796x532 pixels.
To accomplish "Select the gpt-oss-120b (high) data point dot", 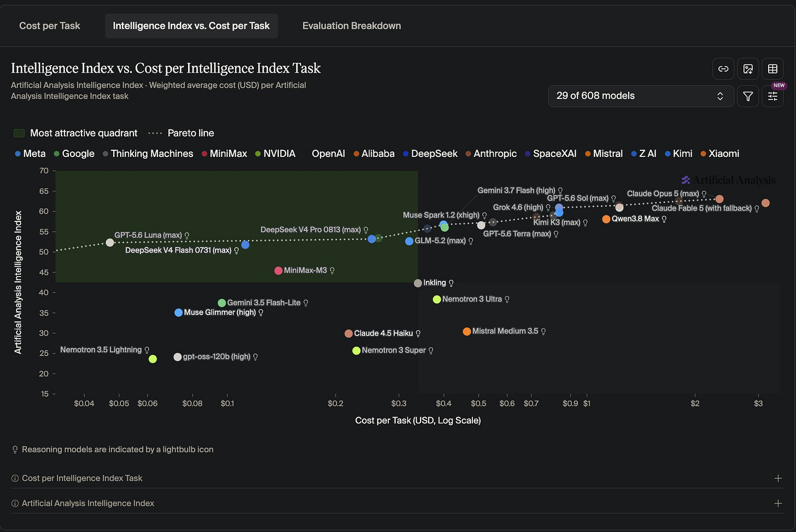I will coord(177,357).
